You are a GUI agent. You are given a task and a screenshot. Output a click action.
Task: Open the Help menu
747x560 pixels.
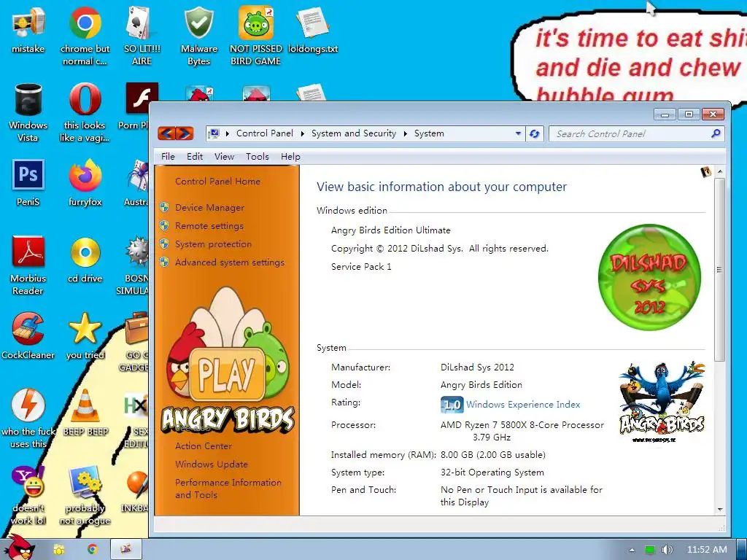290,157
